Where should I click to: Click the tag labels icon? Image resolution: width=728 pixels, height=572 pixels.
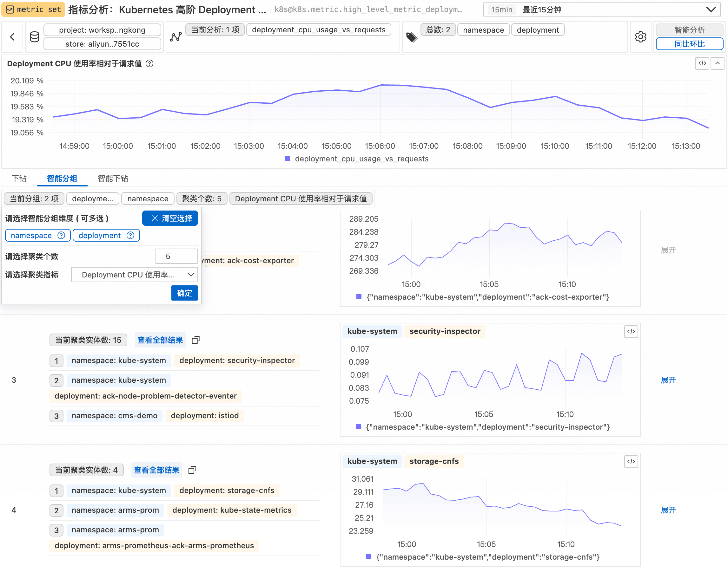pyautogui.click(x=412, y=37)
